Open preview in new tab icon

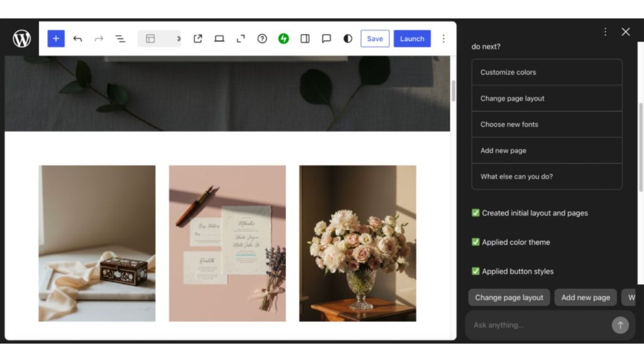[197, 38]
